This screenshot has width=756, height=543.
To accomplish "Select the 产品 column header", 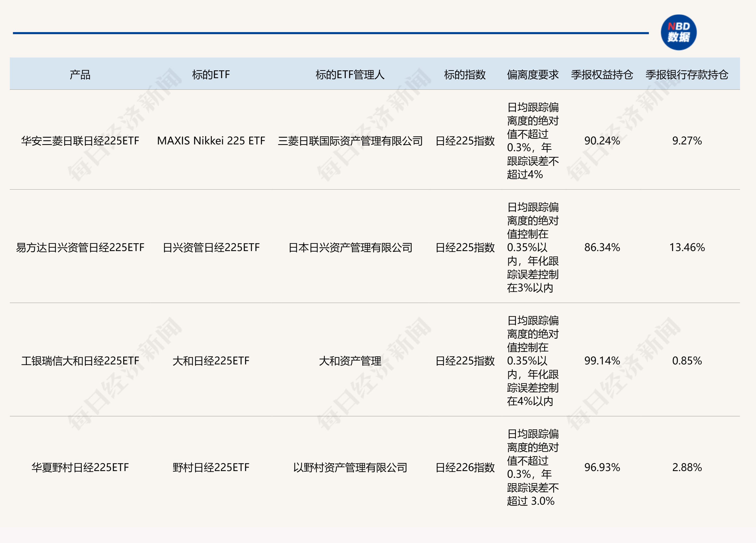I will (x=80, y=74).
